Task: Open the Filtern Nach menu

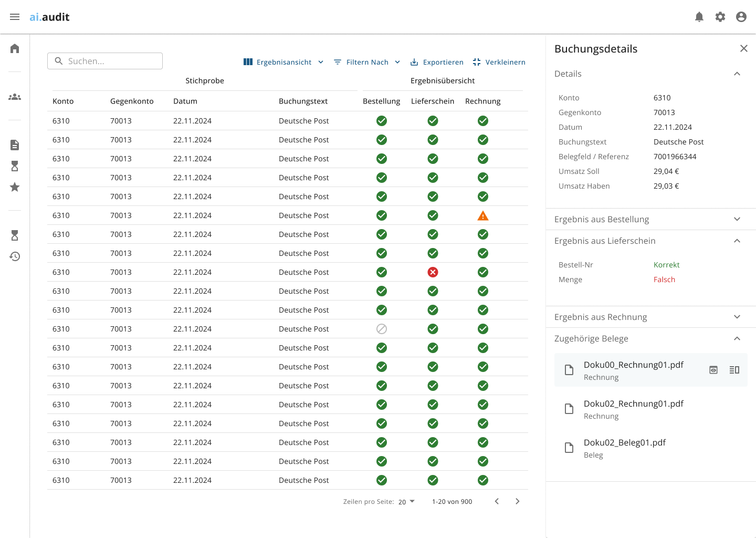Action: click(367, 62)
